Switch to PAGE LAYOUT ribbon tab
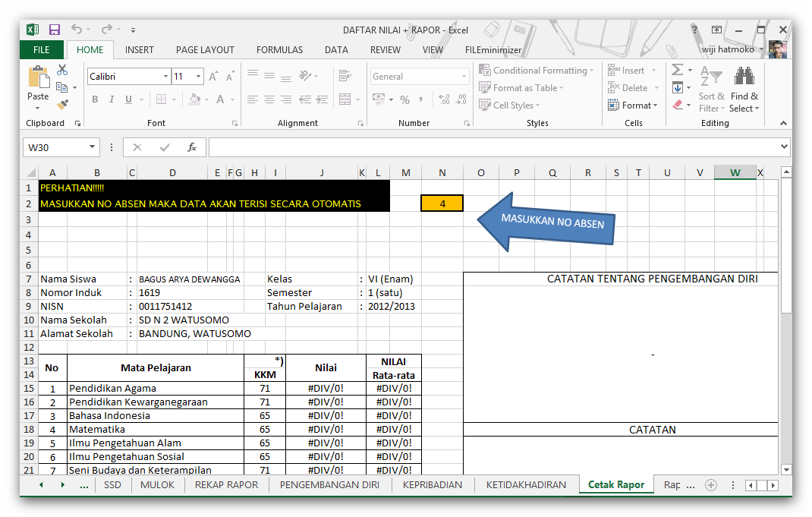The height and width of the screenshot is (517, 812). 205,50
